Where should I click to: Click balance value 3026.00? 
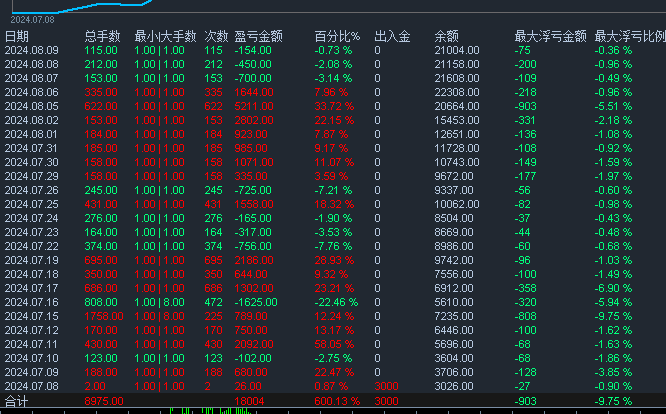point(454,387)
